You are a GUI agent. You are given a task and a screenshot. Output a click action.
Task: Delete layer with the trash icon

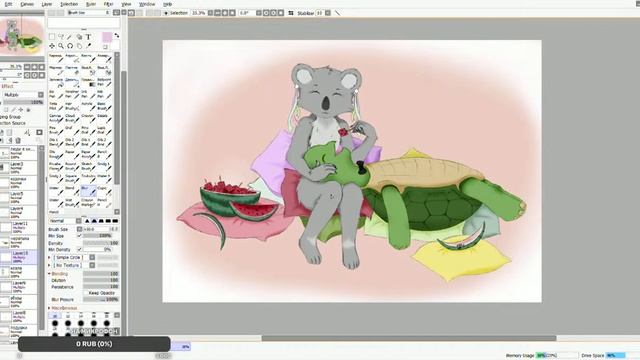[18, 141]
